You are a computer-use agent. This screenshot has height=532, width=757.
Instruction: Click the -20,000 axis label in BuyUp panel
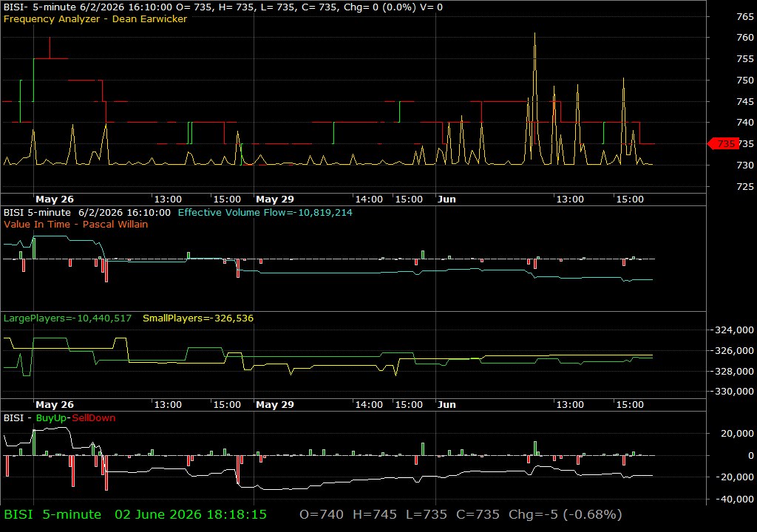(x=735, y=477)
